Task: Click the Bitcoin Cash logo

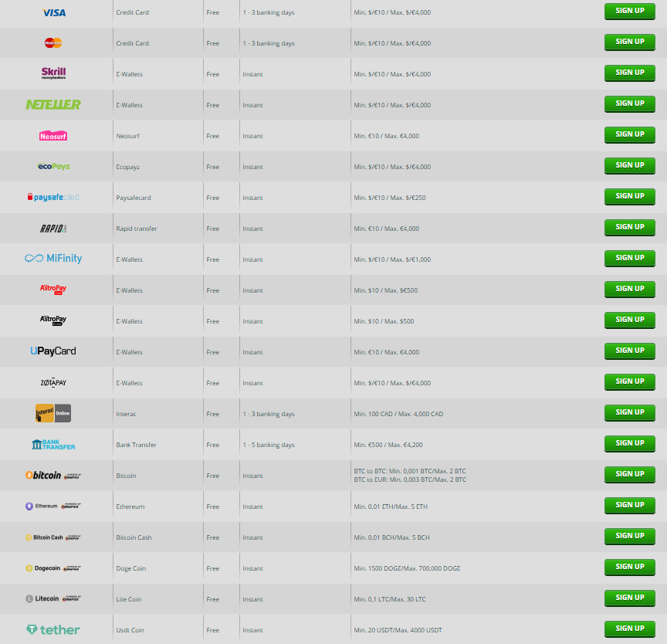Action: pos(53,537)
